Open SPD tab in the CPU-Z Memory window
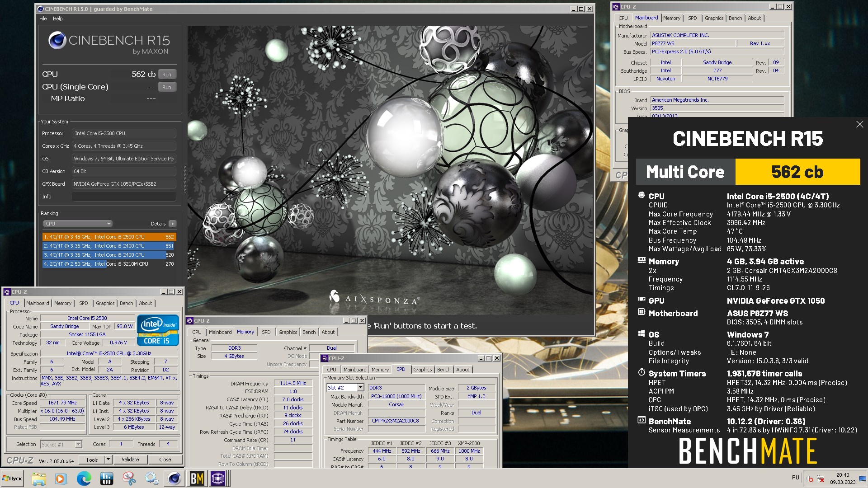Viewport: 868px width, 488px height. [x=266, y=332]
